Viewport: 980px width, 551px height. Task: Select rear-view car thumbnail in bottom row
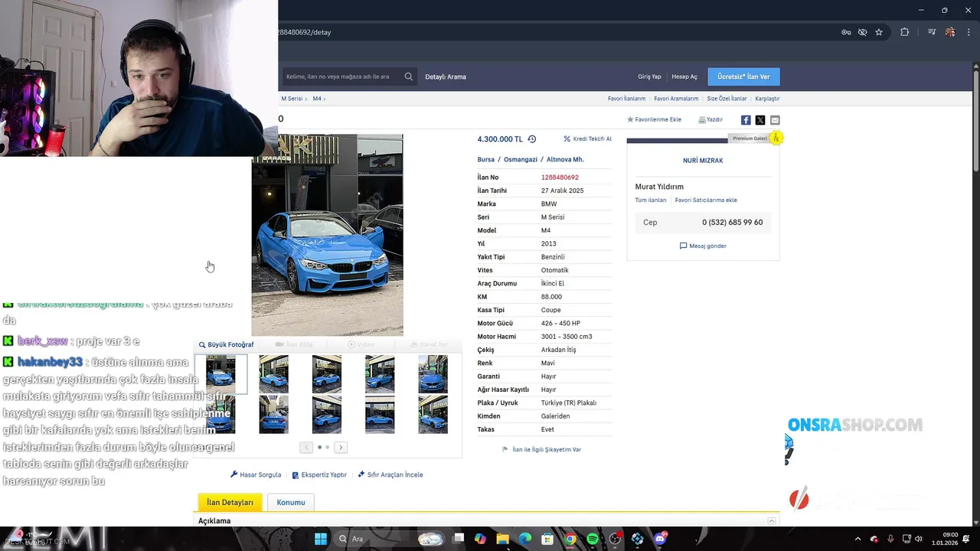(273, 415)
